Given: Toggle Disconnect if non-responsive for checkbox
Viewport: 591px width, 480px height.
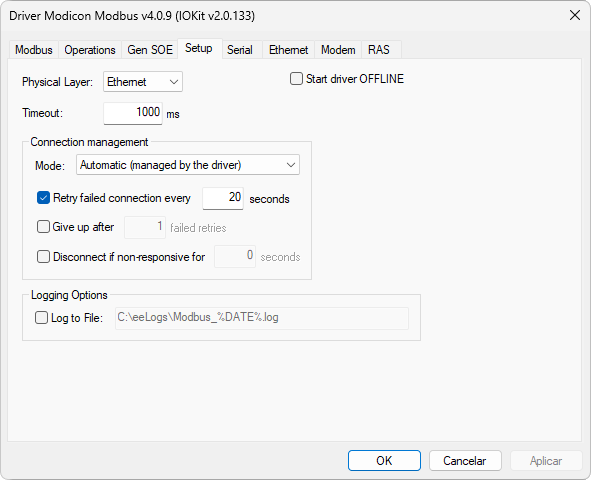Looking at the screenshot, I should [x=43, y=257].
